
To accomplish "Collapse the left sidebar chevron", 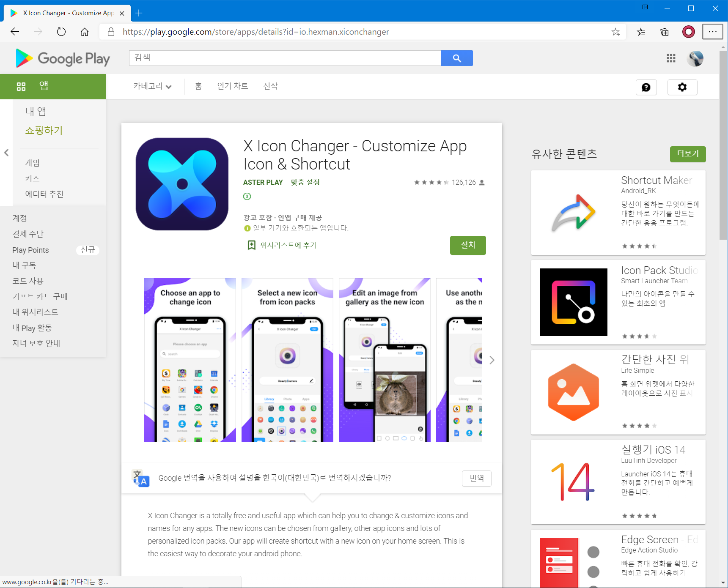I will point(6,153).
